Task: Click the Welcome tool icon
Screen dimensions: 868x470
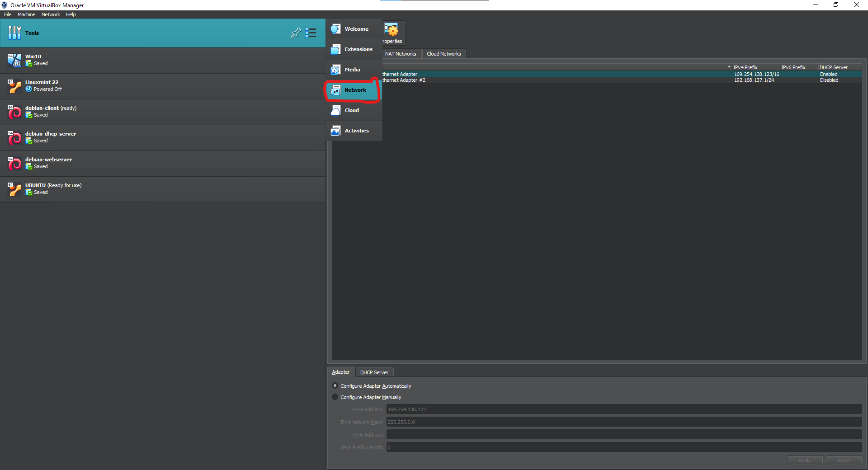Action: point(336,29)
